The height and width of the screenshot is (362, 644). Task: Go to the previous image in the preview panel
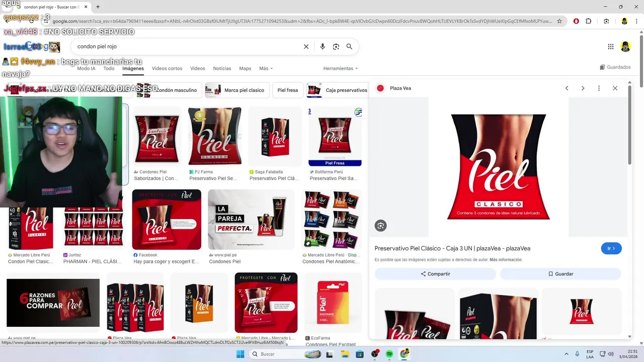[567, 88]
